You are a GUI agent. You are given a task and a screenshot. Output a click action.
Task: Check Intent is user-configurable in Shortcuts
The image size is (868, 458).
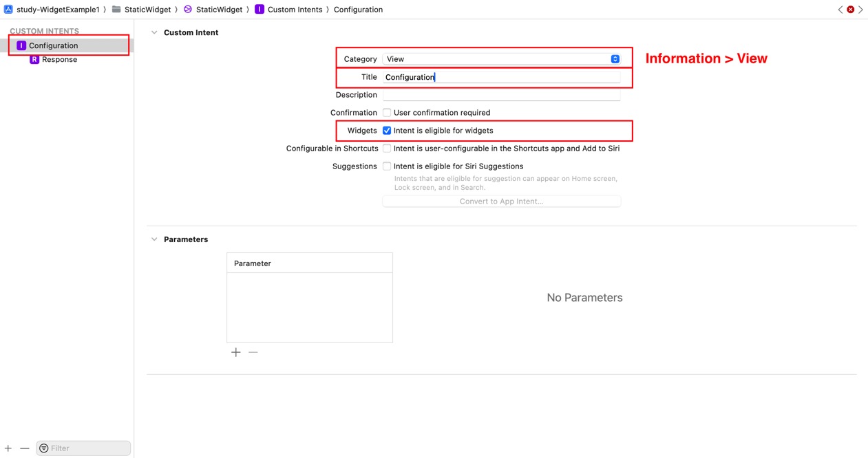click(x=387, y=149)
